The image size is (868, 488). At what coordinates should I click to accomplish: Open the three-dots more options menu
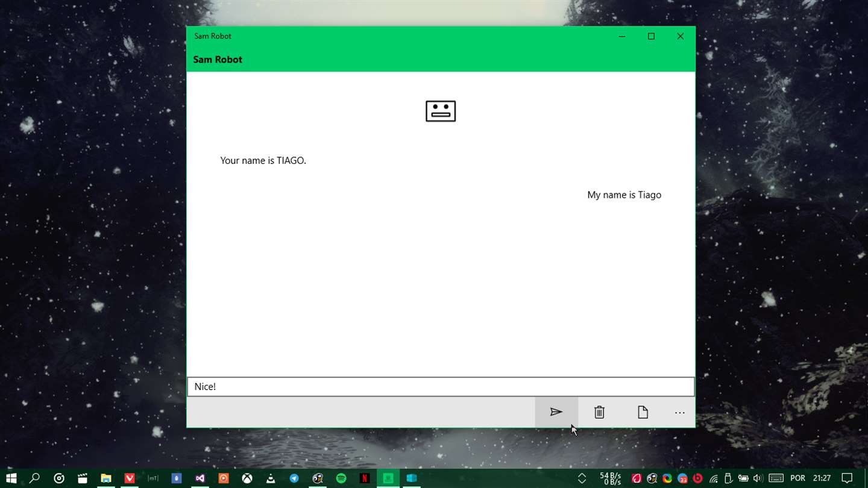click(x=680, y=413)
